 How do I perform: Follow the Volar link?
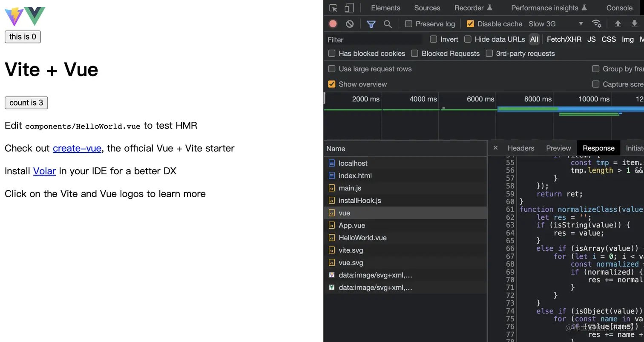pyautogui.click(x=45, y=171)
